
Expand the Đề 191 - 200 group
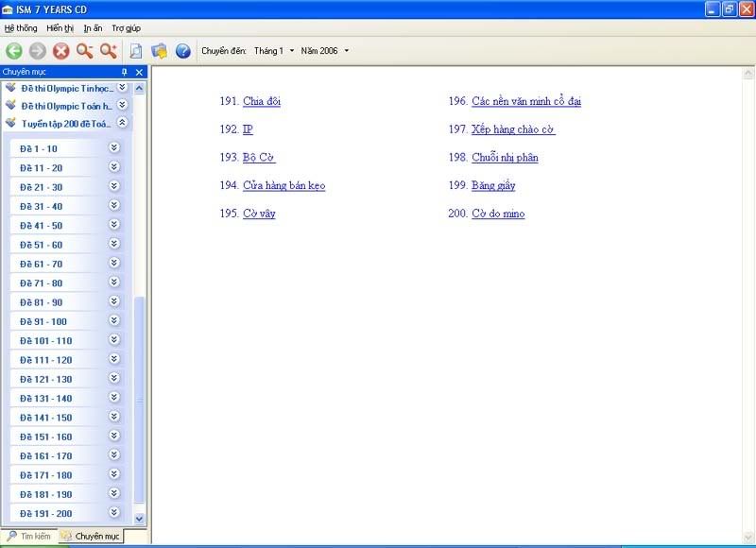[x=114, y=513]
